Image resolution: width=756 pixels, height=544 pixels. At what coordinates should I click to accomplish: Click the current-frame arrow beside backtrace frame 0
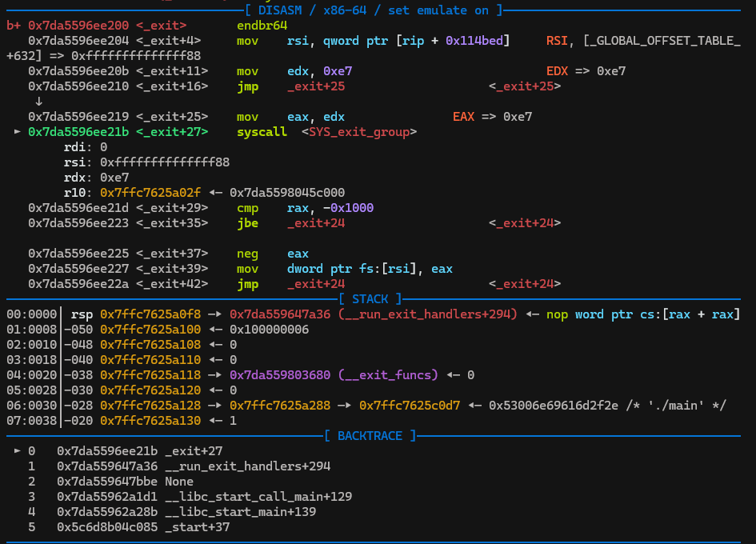pyautogui.click(x=18, y=451)
